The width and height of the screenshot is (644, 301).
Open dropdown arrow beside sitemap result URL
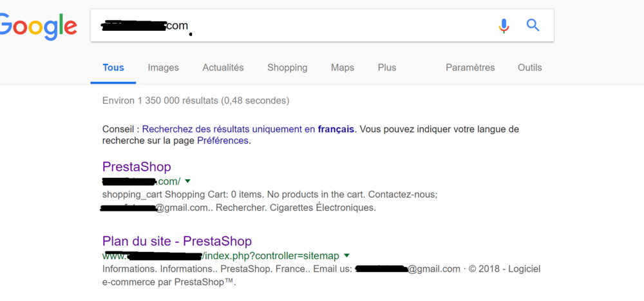pyautogui.click(x=346, y=255)
